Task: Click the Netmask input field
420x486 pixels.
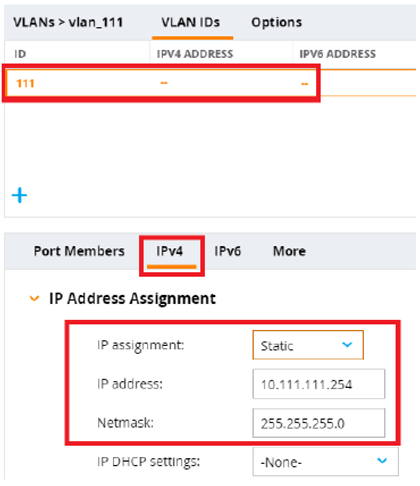Action: tap(319, 423)
